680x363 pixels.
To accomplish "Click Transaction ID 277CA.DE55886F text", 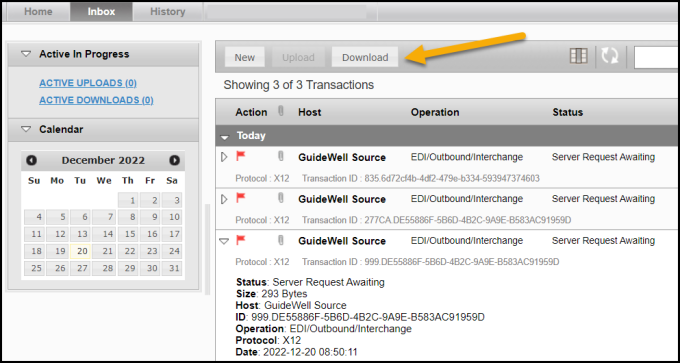I will coord(436,220).
